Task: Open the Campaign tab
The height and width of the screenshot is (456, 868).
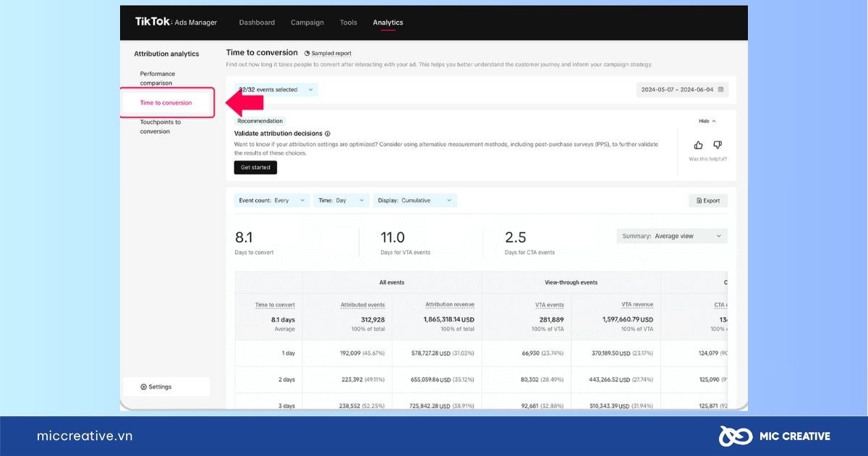Action: pyautogui.click(x=307, y=22)
